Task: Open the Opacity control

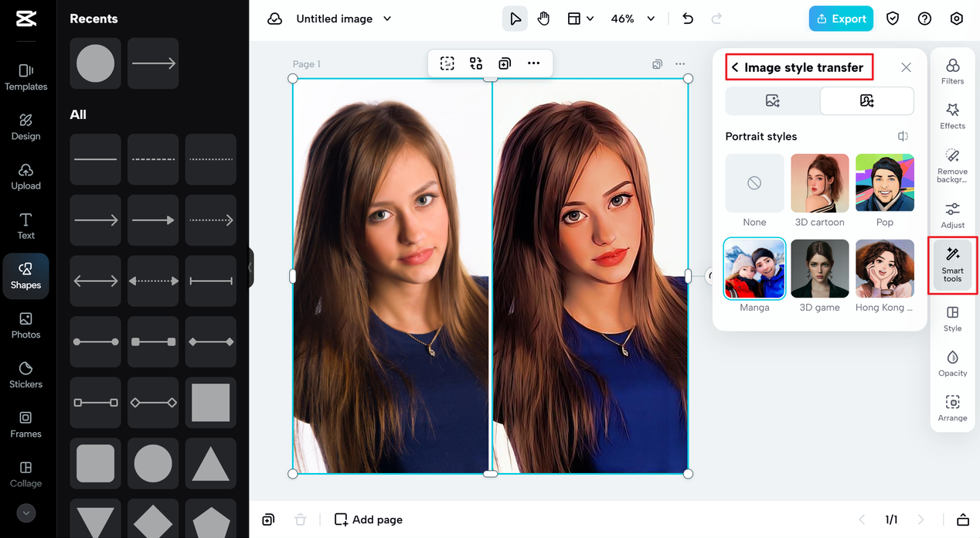Action: 952,363
